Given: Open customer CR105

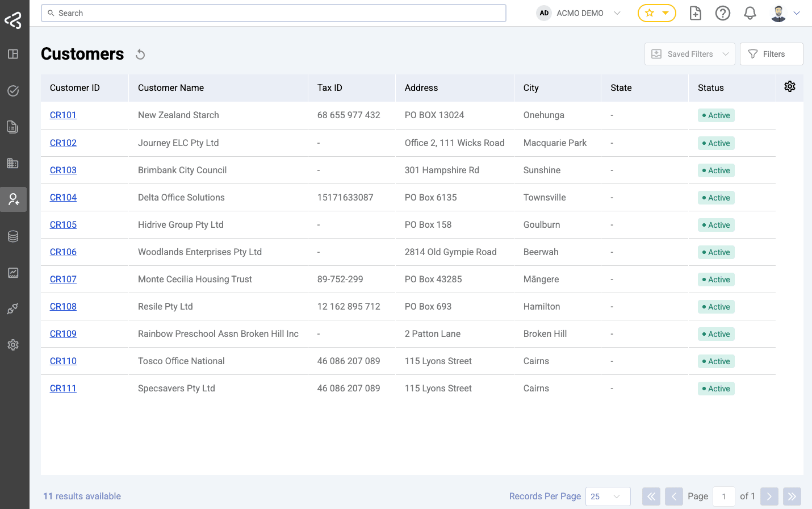Looking at the screenshot, I should pos(63,225).
